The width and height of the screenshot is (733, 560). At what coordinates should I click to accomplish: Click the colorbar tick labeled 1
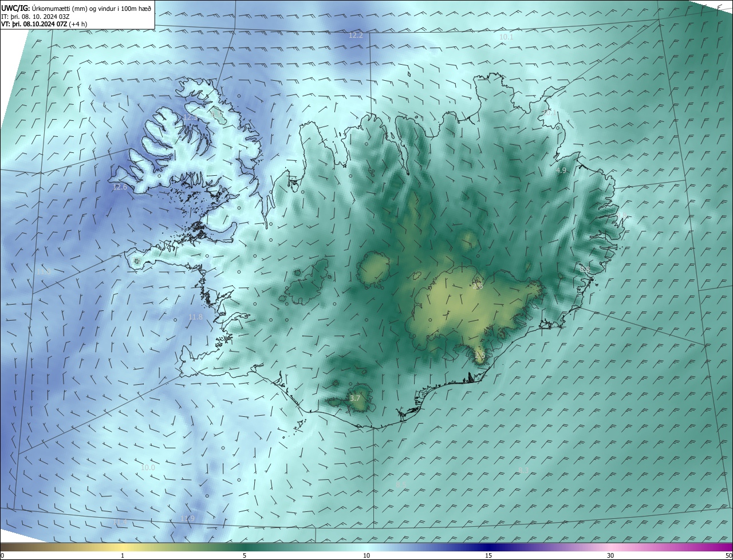[123, 555]
